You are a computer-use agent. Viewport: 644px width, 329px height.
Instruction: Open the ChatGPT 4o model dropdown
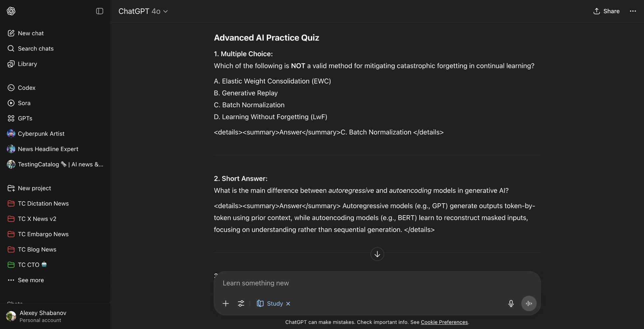pyautogui.click(x=143, y=11)
